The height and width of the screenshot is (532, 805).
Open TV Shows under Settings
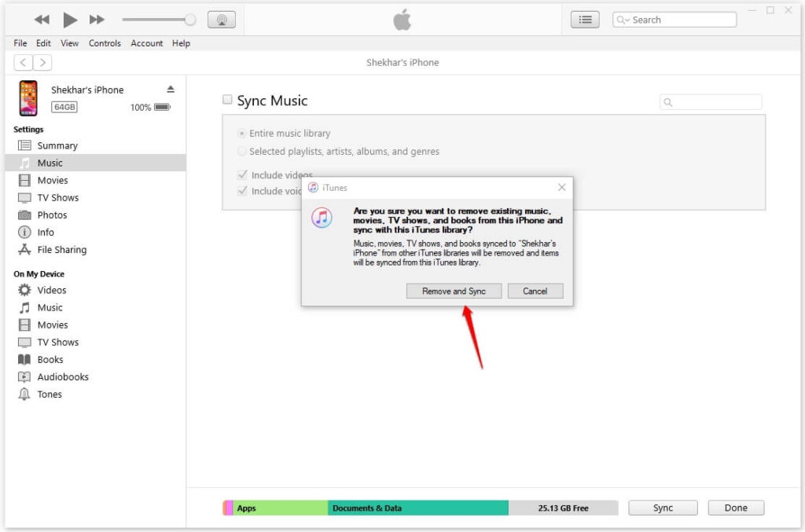click(95, 197)
